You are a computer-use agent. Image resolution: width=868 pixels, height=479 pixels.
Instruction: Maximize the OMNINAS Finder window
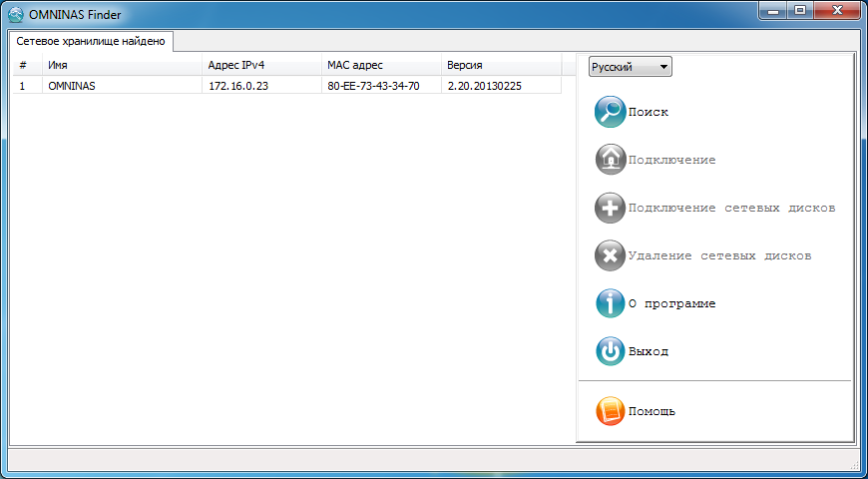(x=800, y=9)
